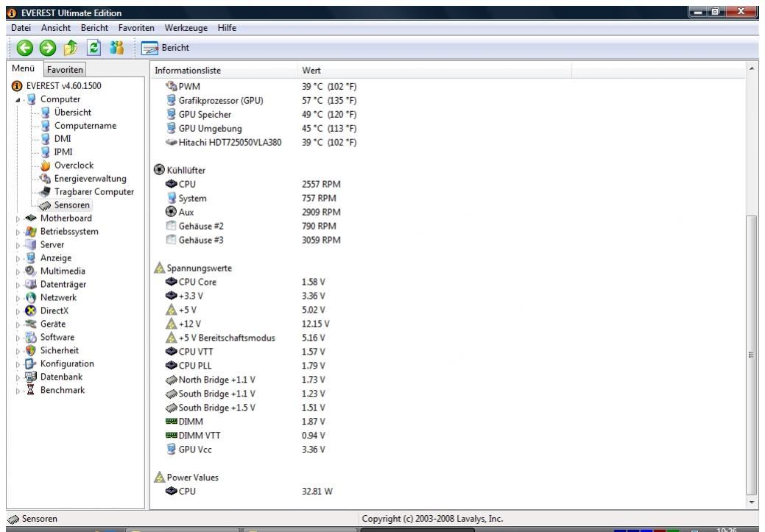The height and width of the screenshot is (532, 765).
Task: Click the vertical scrollbar up arrow
Action: click(751, 68)
